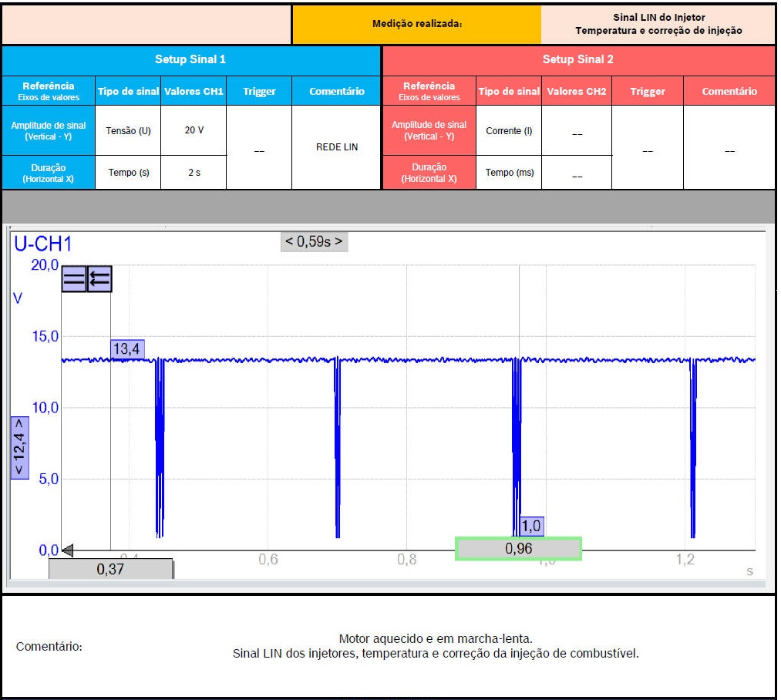Click the Medição realizada orange header cell
The width and height of the screenshot is (781, 700).
point(417,24)
